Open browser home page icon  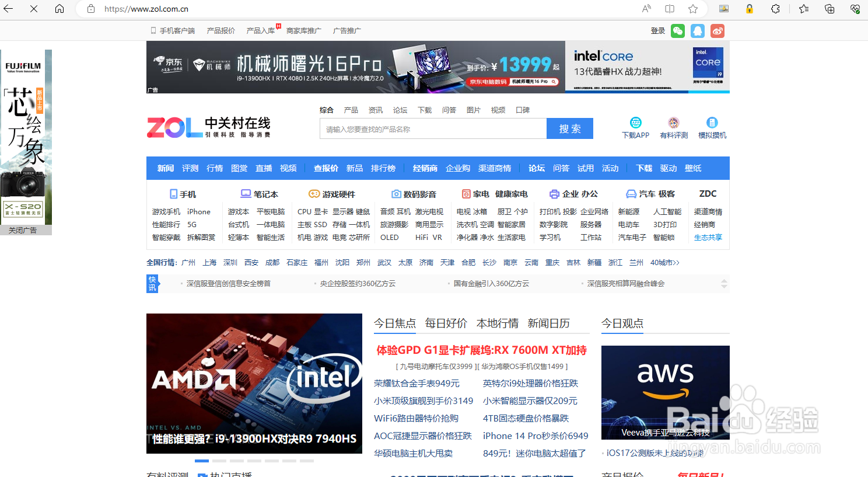60,9
